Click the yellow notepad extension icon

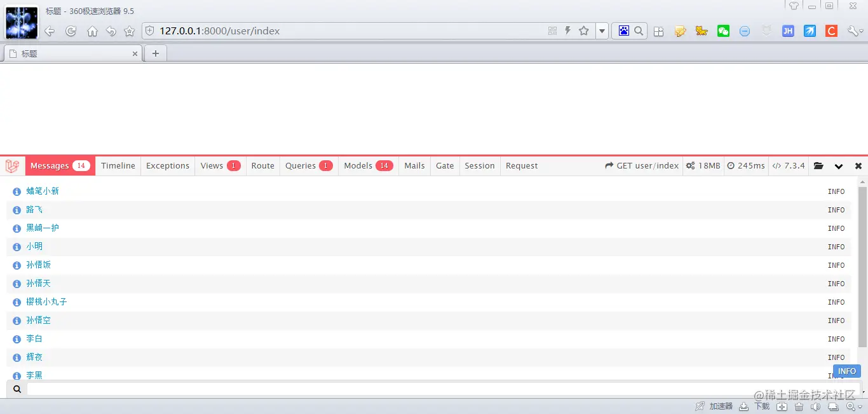point(681,31)
